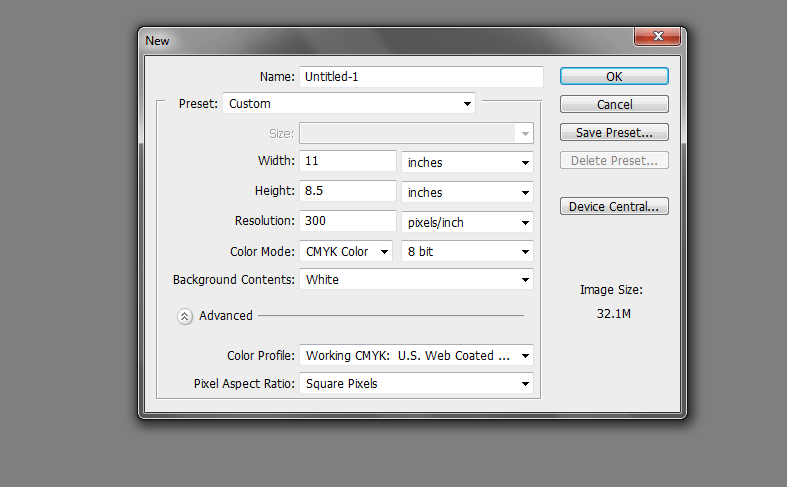Open the Height units dropdown
Image resolution: width=787 pixels, height=487 pixels.
coord(467,192)
